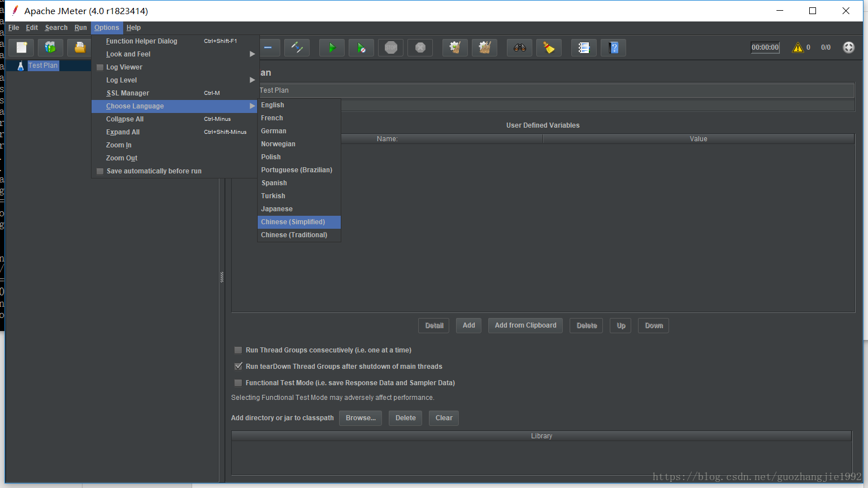Viewport: 868px width, 488px height.
Task: Expand the Log Level submenu arrow
Action: tap(253, 80)
